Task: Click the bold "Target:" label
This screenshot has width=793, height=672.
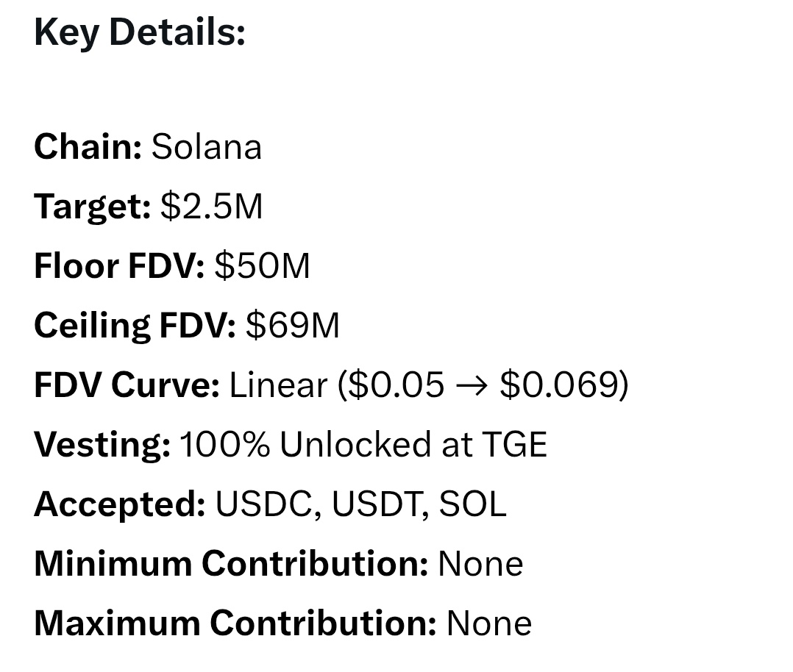Action: click(92, 207)
